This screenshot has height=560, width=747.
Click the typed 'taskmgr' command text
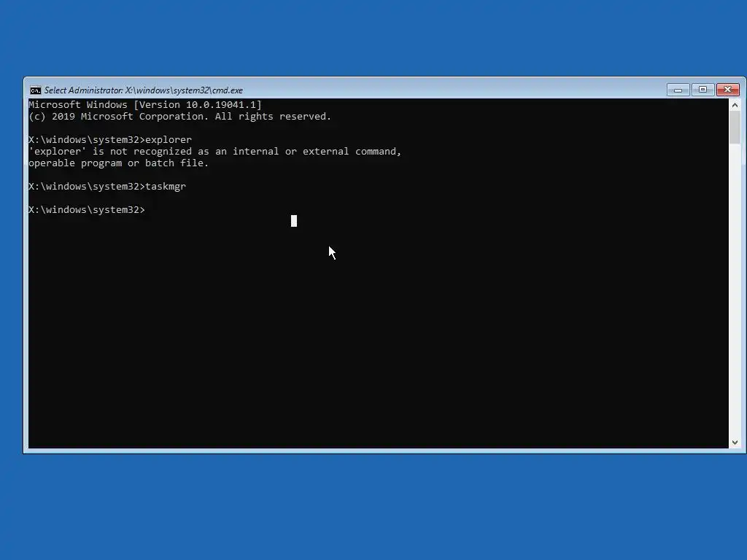tap(166, 187)
